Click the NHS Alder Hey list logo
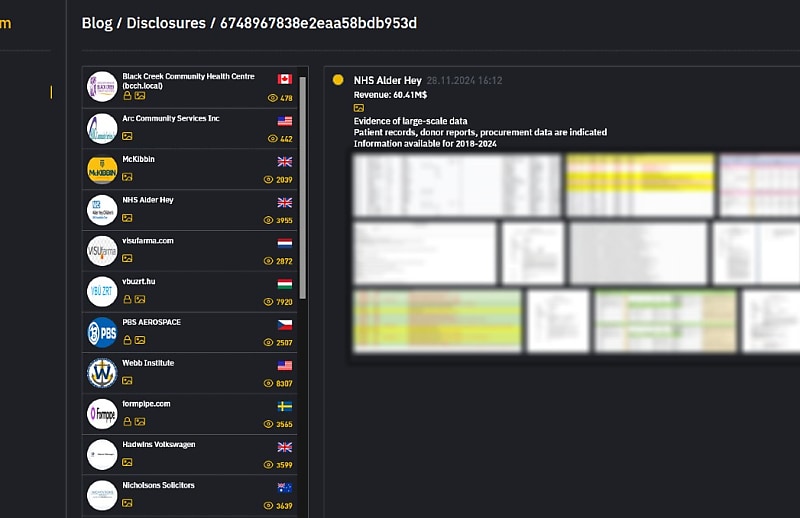This screenshot has width=800, height=518. pos(102,210)
